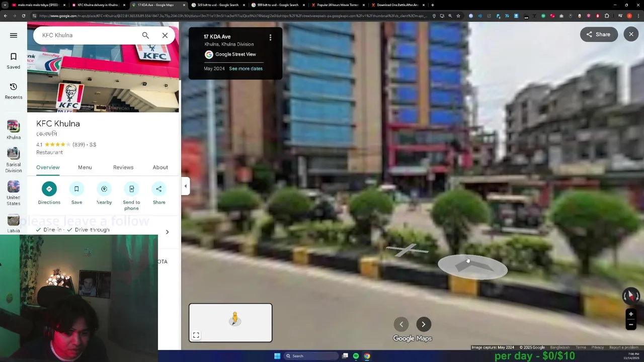Collapse the side panel with the arrow
Viewport: 644px width, 362px height.
click(185, 186)
